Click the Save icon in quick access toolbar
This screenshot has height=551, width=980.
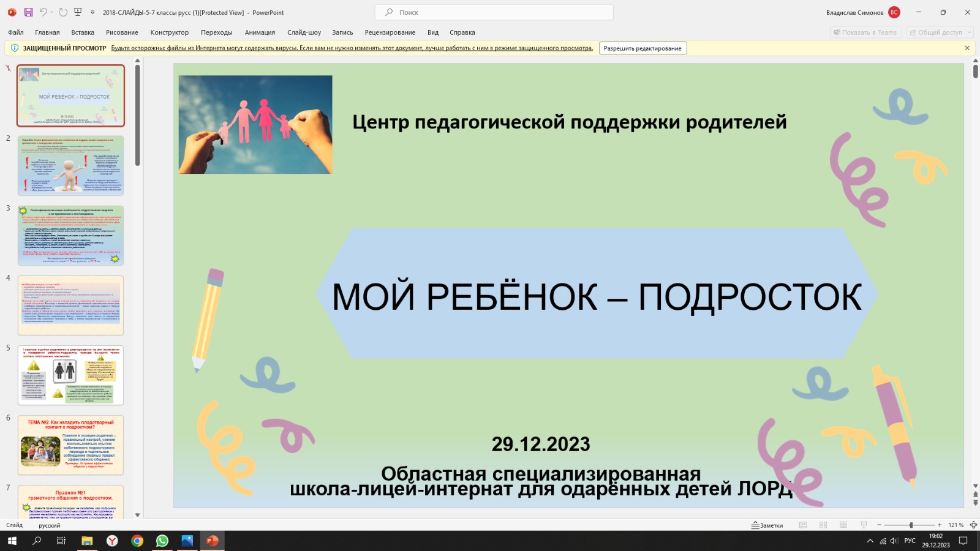click(x=28, y=12)
